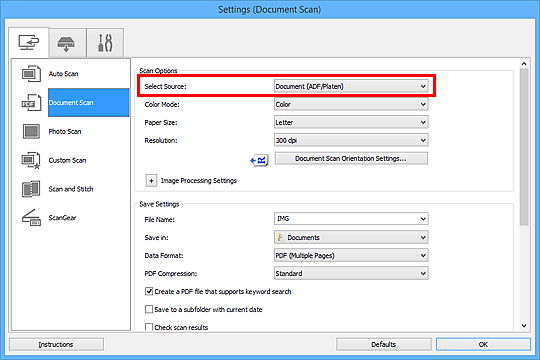Click the Document Scan PDF icon
Screen dimensions: 540x360
point(31,103)
